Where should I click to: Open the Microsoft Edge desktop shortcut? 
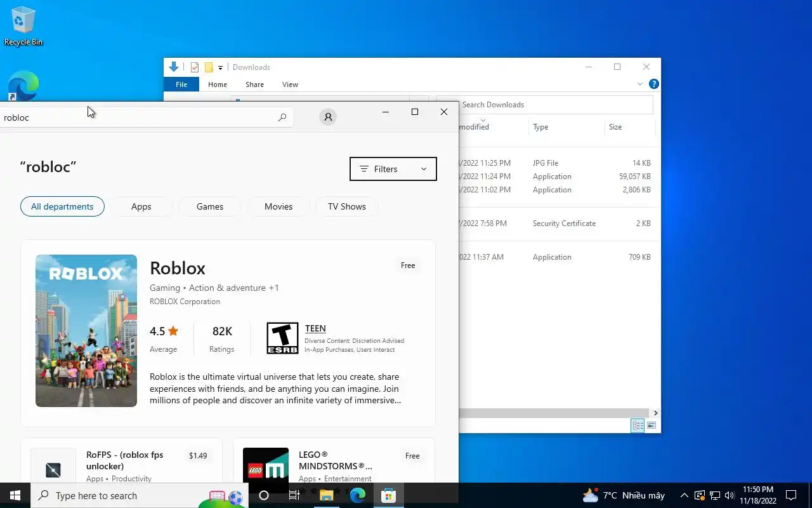(x=23, y=86)
